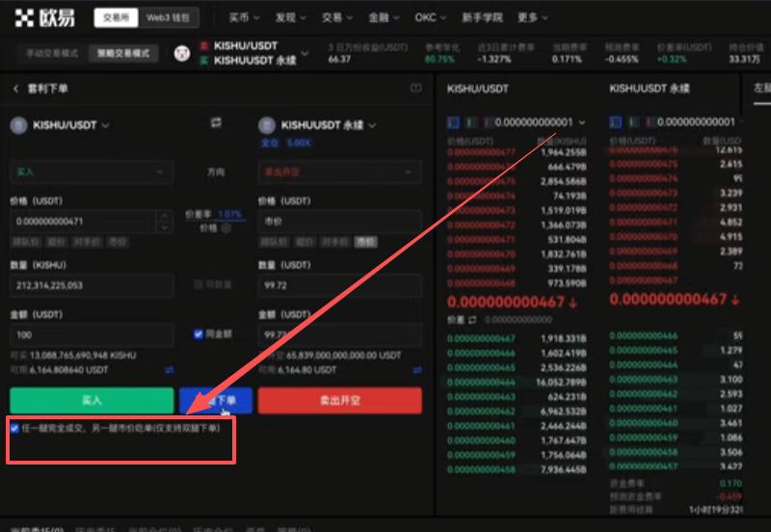Show bids only in the KISHUUSDT 永续 order book
771x532 pixels.
(634, 122)
